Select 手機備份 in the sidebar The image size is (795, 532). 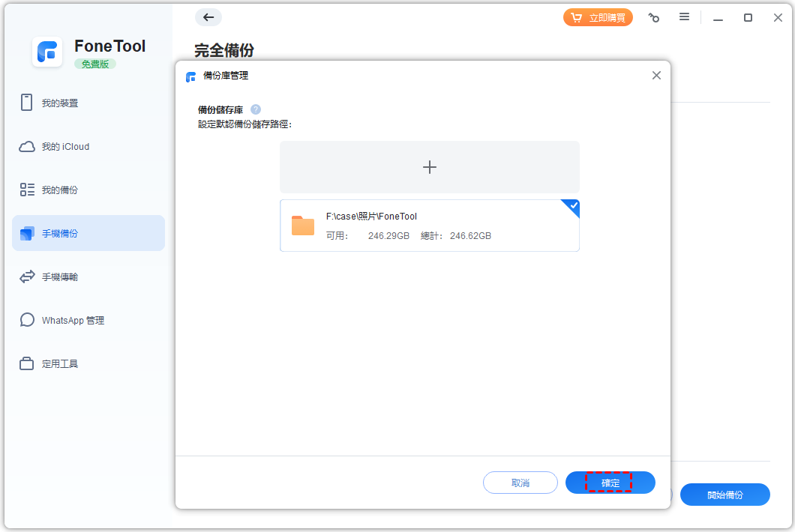[x=60, y=234]
